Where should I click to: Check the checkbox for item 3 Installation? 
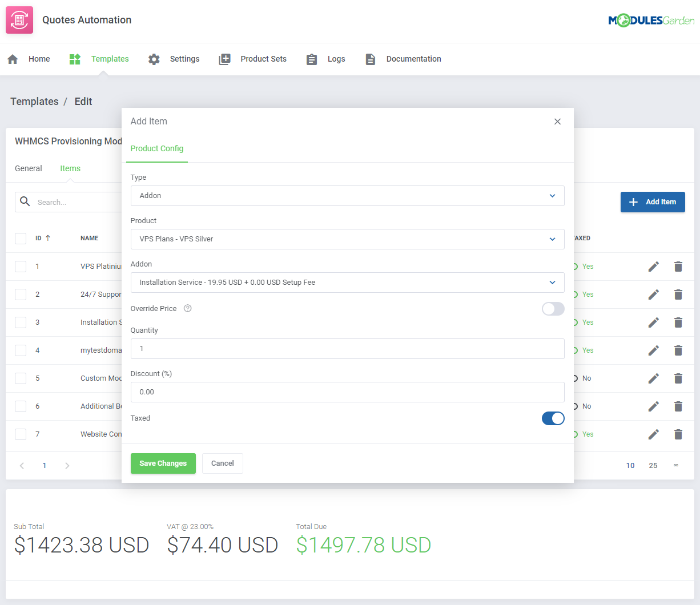click(21, 322)
